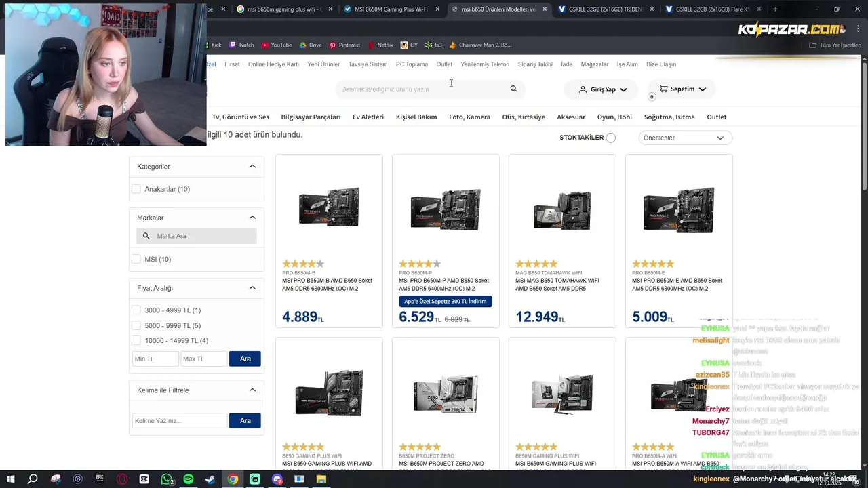Toggle the STOKTAKİLER in-stock radio button
Image resolution: width=868 pixels, height=488 pixels.
click(610, 138)
